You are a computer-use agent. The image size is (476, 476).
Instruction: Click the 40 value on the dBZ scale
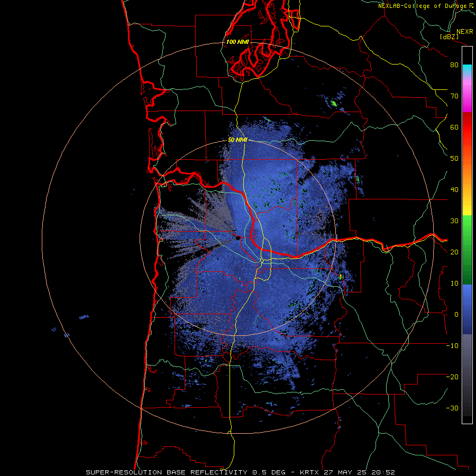[x=454, y=190]
